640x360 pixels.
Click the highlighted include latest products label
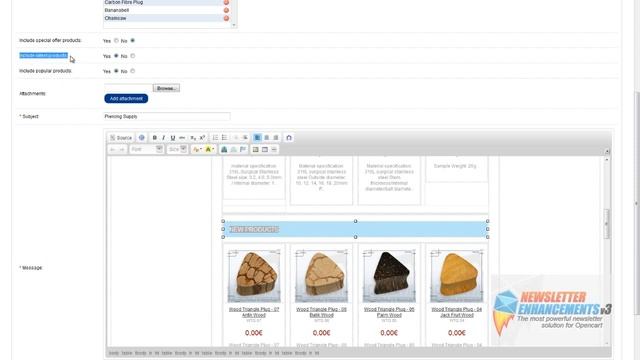click(x=43, y=56)
